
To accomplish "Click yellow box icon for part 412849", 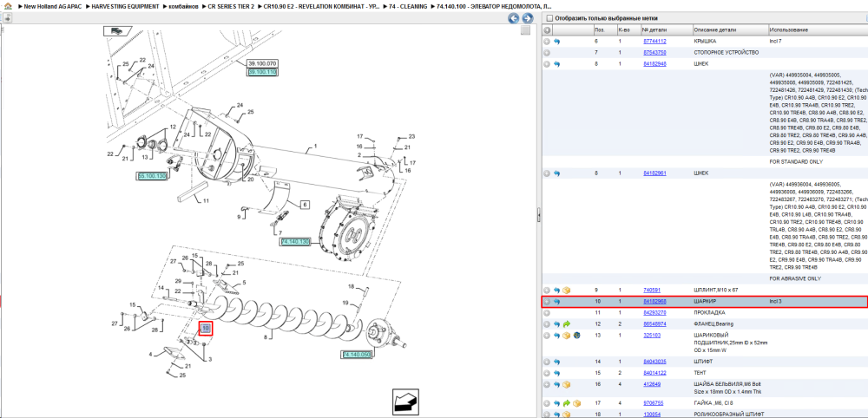I will point(566,384).
